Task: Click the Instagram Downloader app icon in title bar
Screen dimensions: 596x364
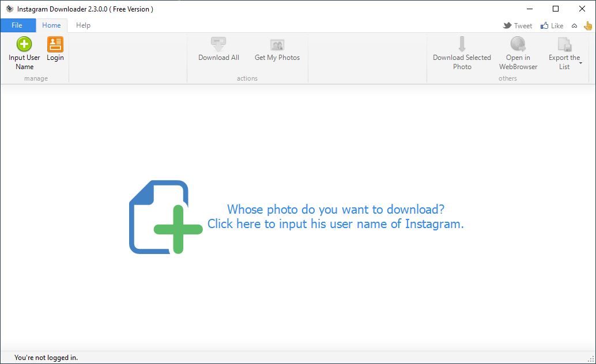Action: (9, 9)
